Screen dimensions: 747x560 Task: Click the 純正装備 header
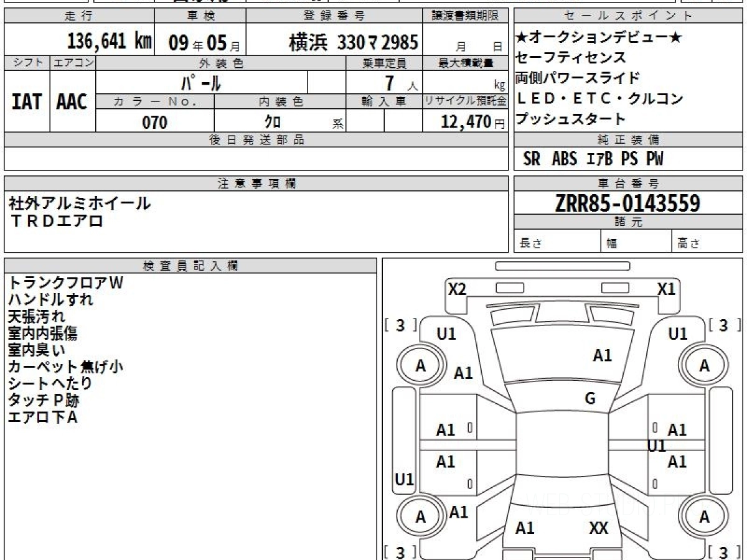[x=629, y=139]
